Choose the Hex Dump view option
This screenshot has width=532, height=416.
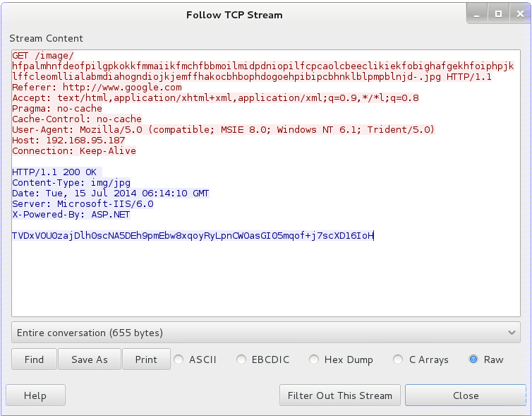315,359
